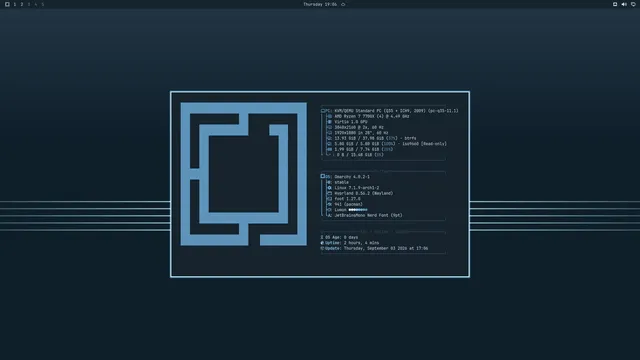Switch to workspace 2

[22, 4]
